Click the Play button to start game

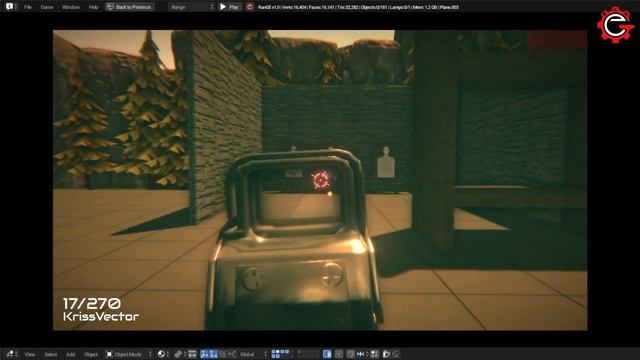tap(229, 7)
